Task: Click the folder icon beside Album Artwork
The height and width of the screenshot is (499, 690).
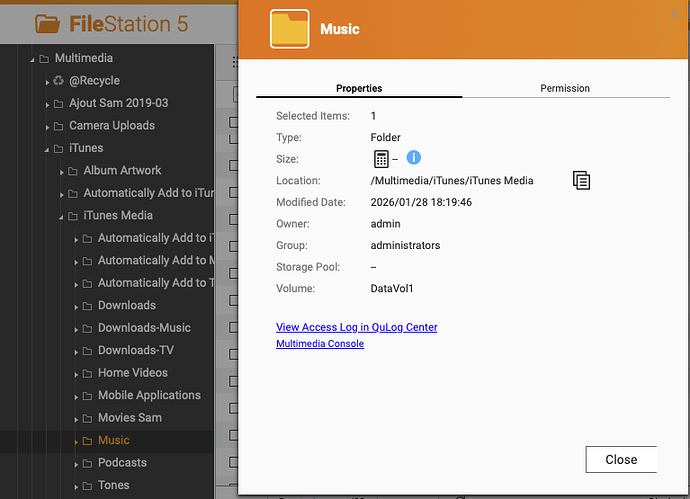Action: tap(73, 171)
